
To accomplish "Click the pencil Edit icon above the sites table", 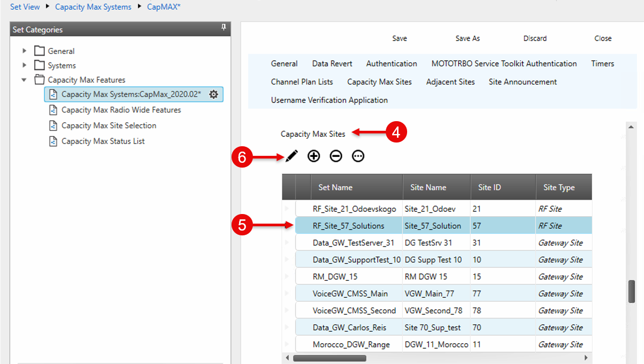I will pyautogui.click(x=291, y=156).
